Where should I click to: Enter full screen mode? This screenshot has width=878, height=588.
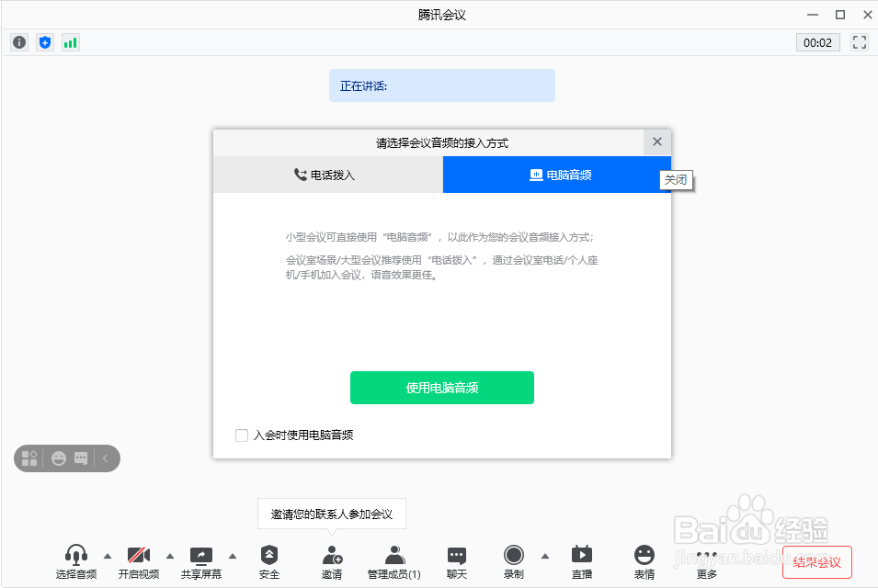click(x=860, y=42)
